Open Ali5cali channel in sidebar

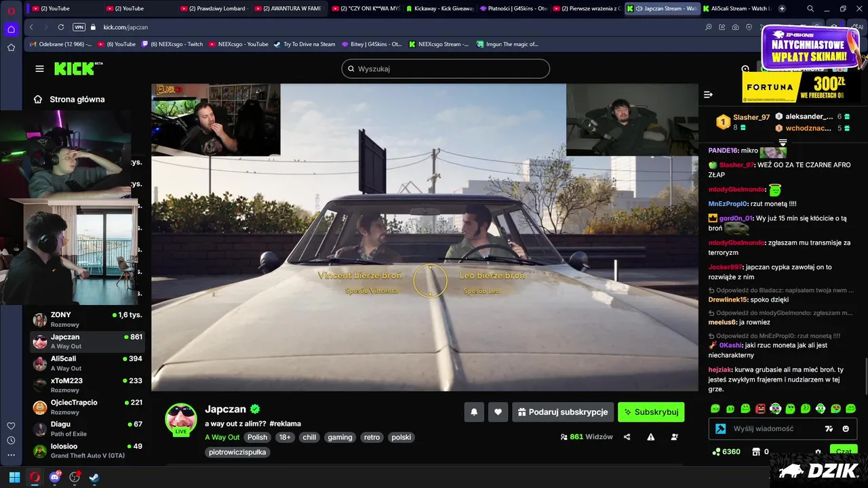[87, 363]
